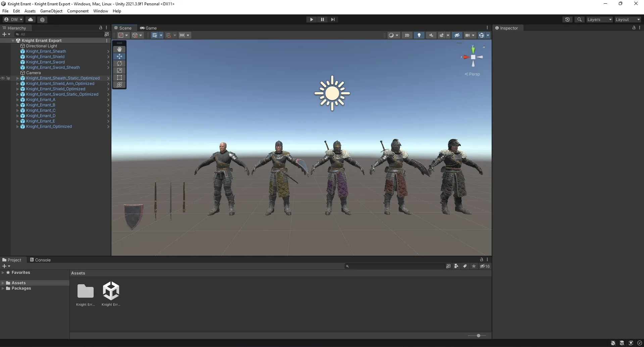Toggle Gizmos globe button
Image resolution: width=644 pixels, height=347 pixels.
(481, 35)
